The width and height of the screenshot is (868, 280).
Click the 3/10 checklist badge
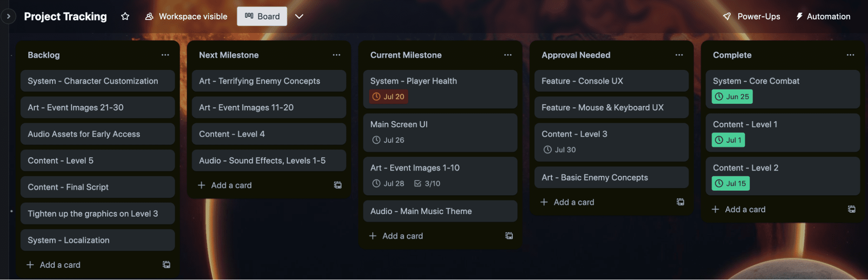[x=427, y=184]
